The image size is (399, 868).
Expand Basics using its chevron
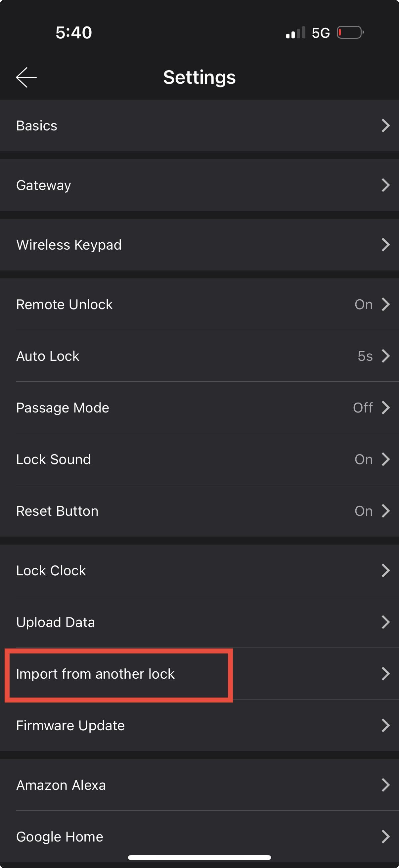point(385,125)
